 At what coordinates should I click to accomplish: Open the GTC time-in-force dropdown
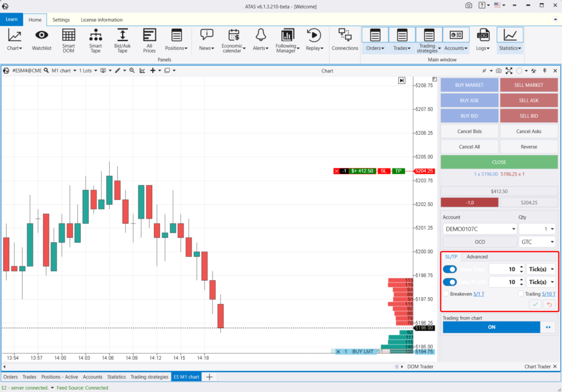[x=537, y=242]
